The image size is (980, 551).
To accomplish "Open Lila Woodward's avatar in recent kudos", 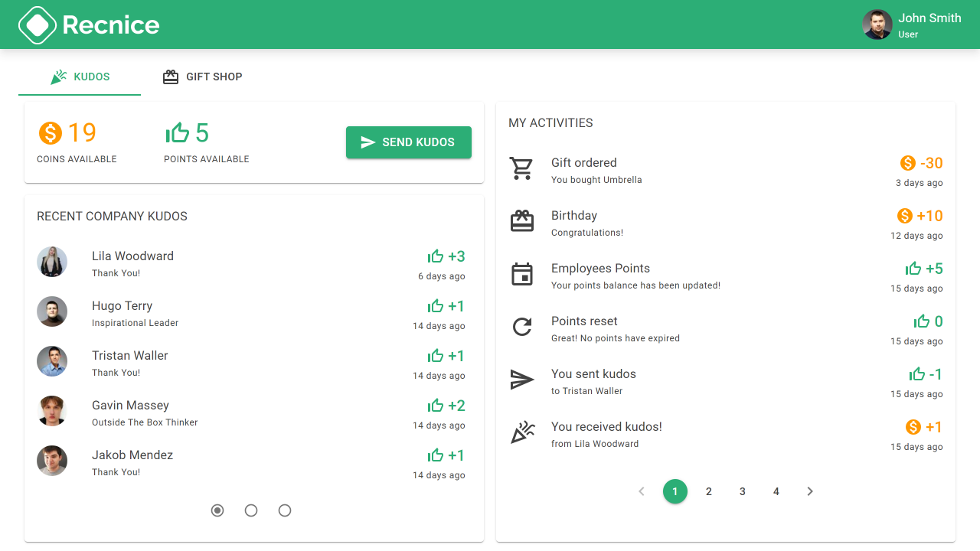I will pyautogui.click(x=52, y=262).
